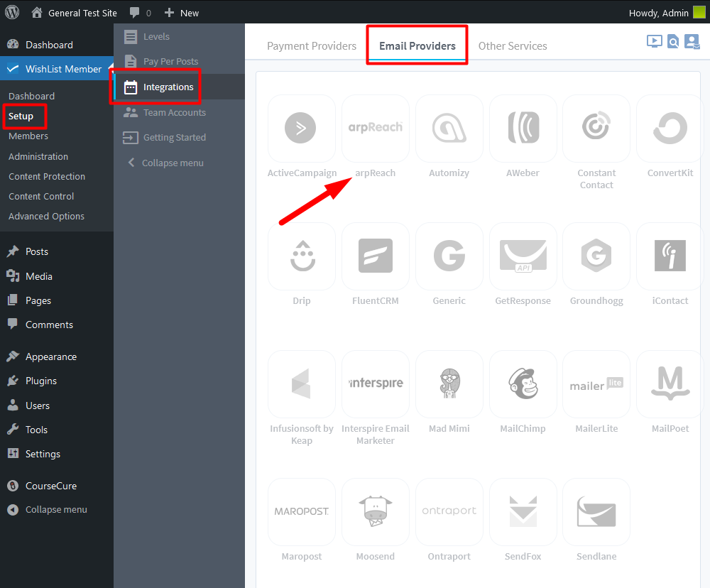Open the MailerLite integration logo

coord(596,384)
